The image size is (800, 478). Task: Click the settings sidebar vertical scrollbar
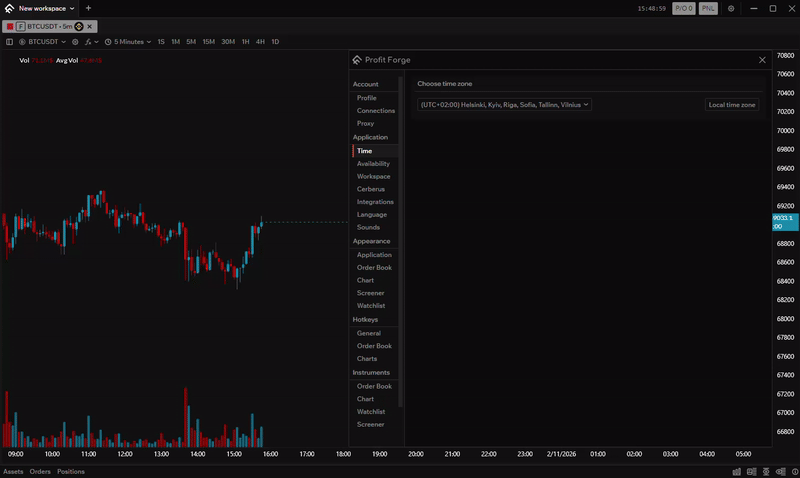pos(401,242)
